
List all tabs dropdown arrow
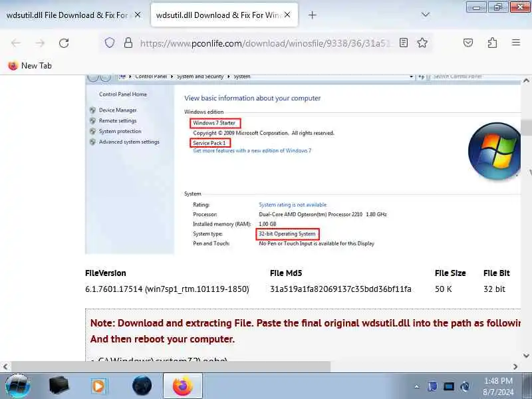pos(425,15)
